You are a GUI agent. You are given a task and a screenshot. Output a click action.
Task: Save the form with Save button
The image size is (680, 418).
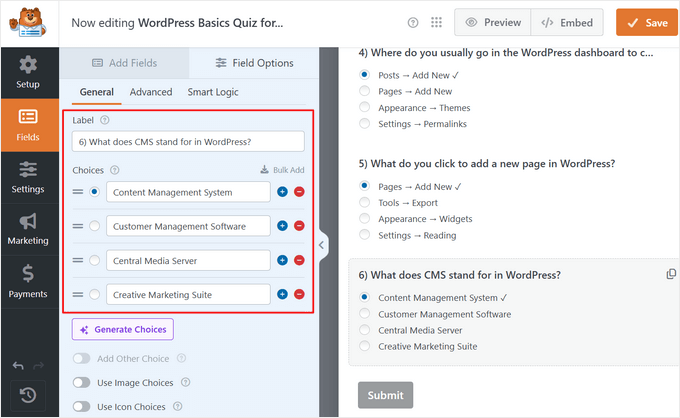coord(647,23)
